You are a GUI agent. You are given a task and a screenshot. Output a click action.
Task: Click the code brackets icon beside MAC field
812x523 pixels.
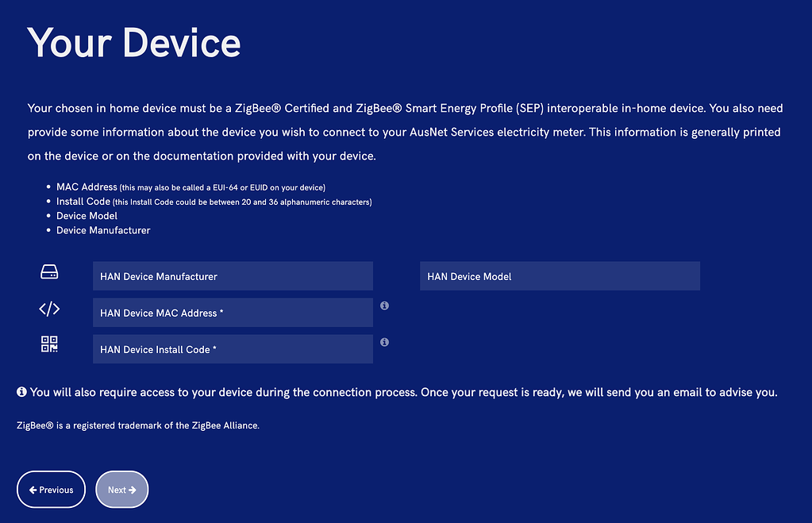pyautogui.click(x=49, y=310)
